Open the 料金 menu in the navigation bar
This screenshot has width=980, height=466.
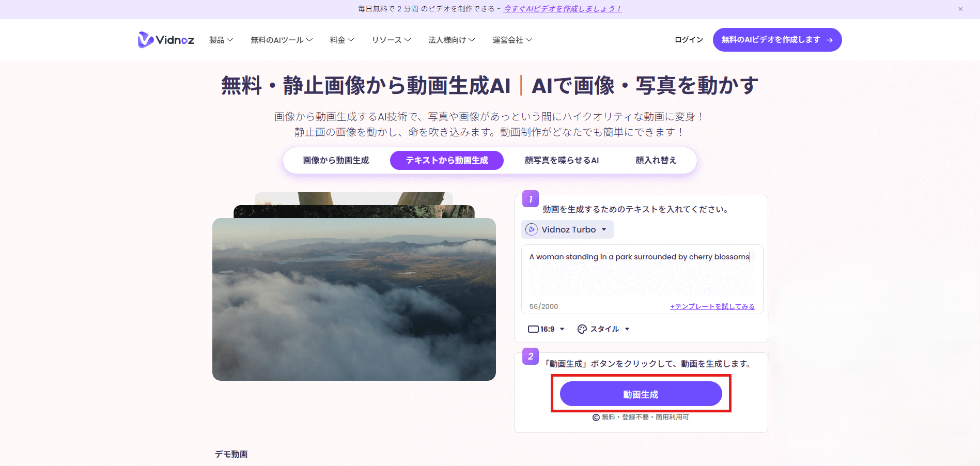tap(341, 39)
